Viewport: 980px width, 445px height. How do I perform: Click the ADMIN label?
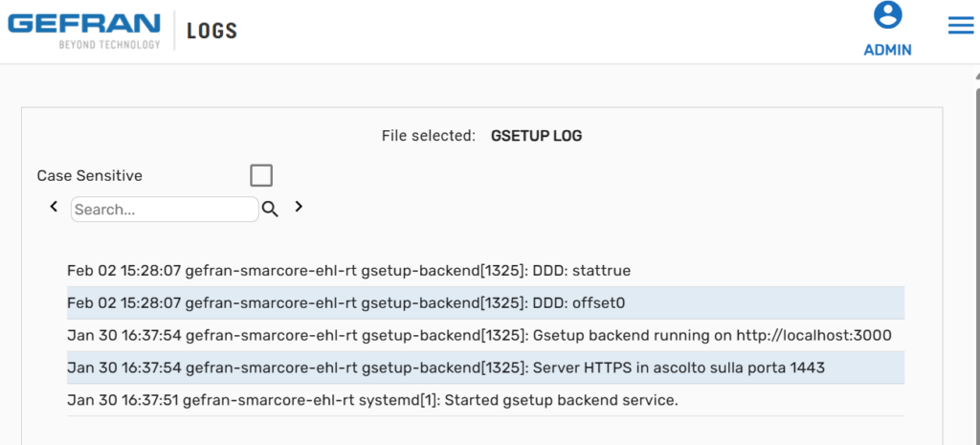click(887, 50)
